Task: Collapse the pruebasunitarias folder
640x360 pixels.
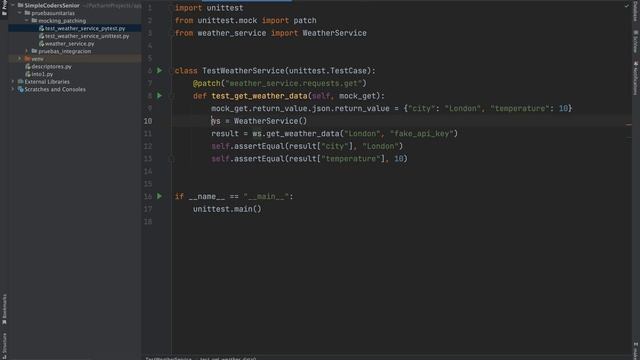Action: 20,13
